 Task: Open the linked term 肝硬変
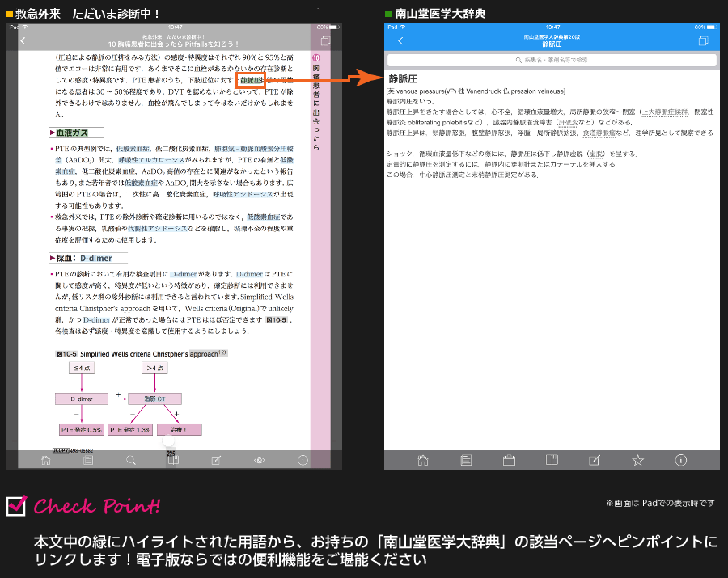click(x=567, y=122)
